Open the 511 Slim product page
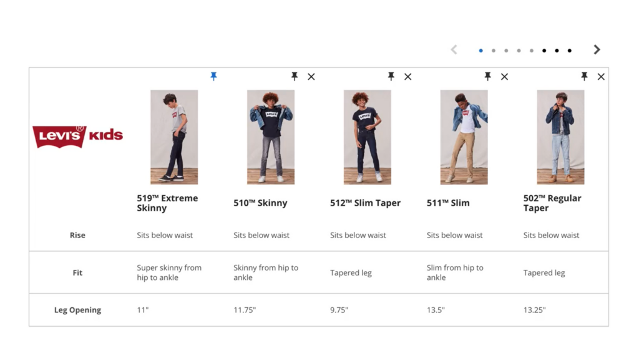 (447, 203)
